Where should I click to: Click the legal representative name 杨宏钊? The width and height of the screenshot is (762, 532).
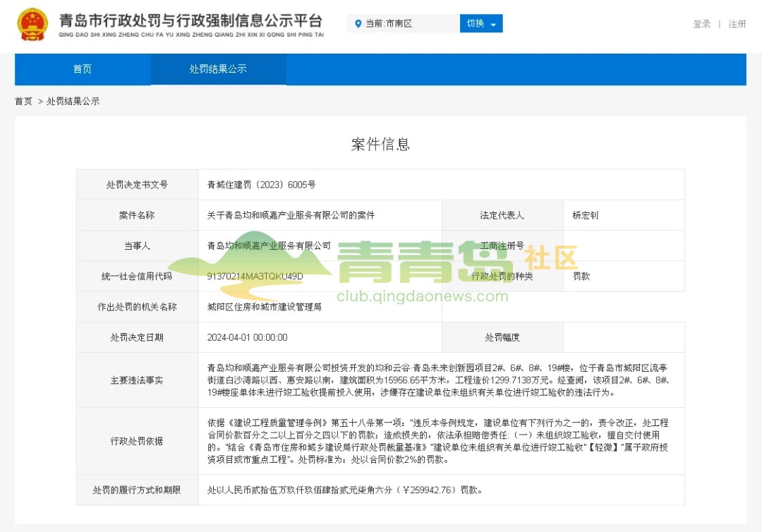585,215
